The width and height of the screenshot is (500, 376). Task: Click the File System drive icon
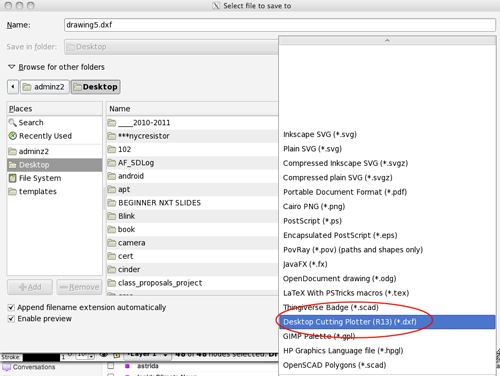[12, 178]
